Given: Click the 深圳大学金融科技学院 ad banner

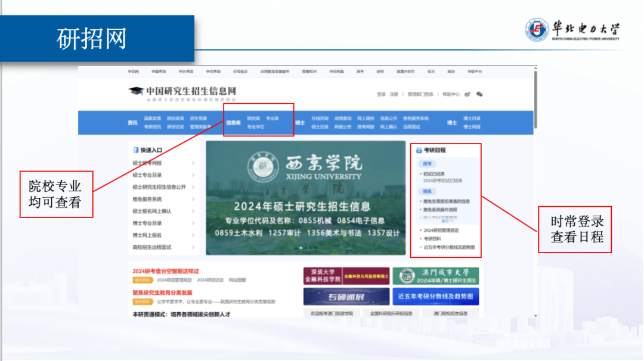Looking at the screenshot, I should pyautogui.click(x=346, y=276).
